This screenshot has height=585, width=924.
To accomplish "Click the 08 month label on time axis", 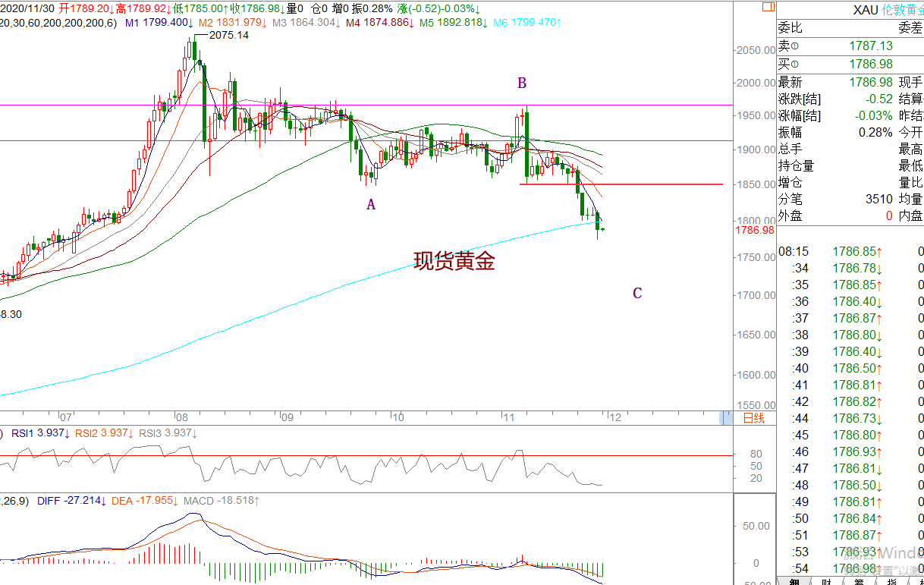I will click(181, 417).
